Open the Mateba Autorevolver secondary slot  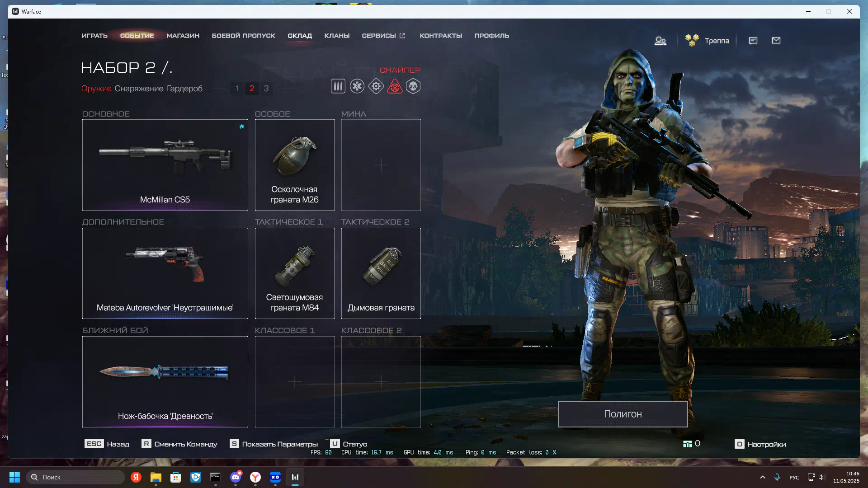point(165,273)
